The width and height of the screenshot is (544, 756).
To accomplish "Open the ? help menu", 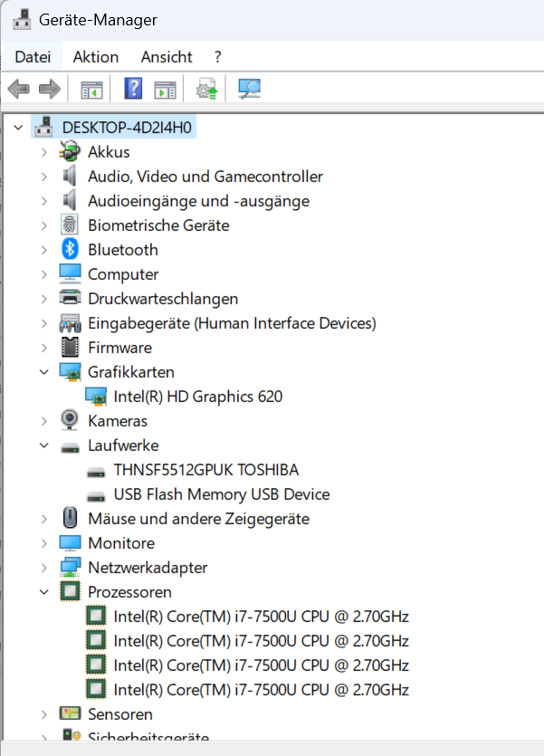I will point(218,57).
